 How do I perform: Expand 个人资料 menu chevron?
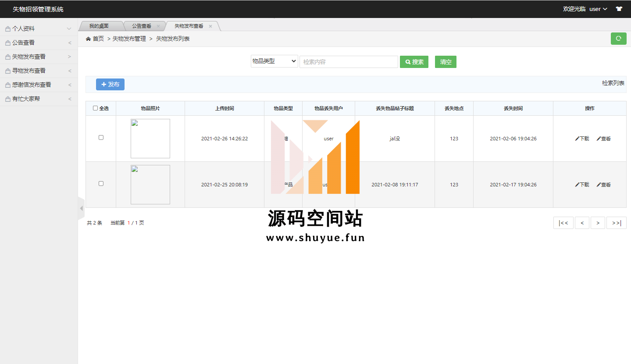point(69,29)
